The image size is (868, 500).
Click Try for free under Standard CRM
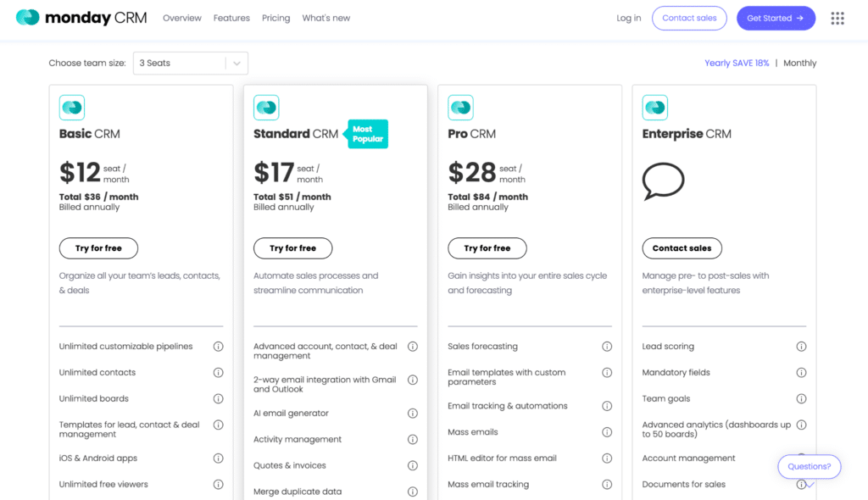(292, 248)
